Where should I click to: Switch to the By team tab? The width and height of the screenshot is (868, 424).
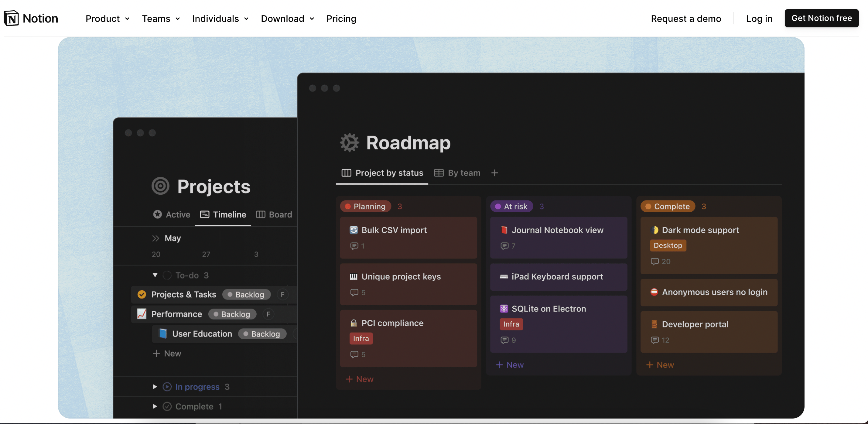[x=457, y=173]
